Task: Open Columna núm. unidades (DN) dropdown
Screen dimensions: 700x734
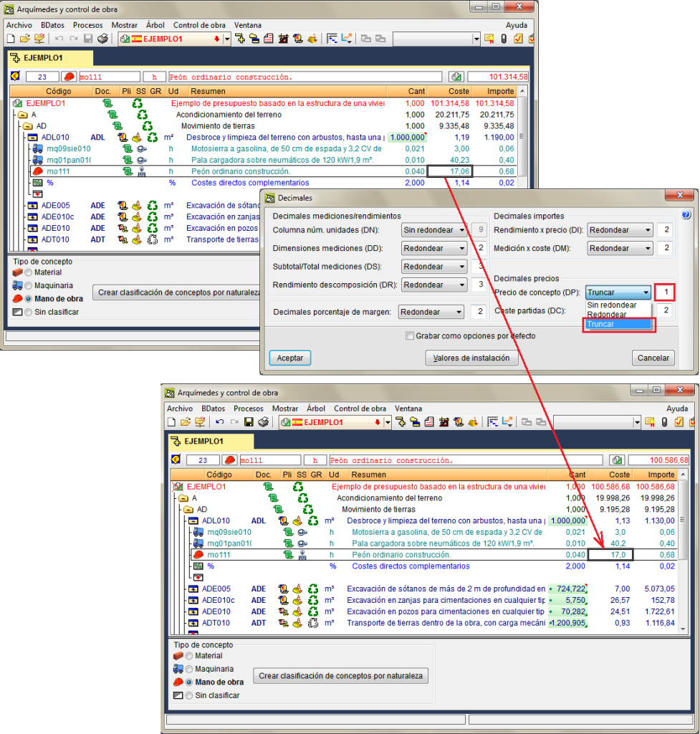Action: 433,230
